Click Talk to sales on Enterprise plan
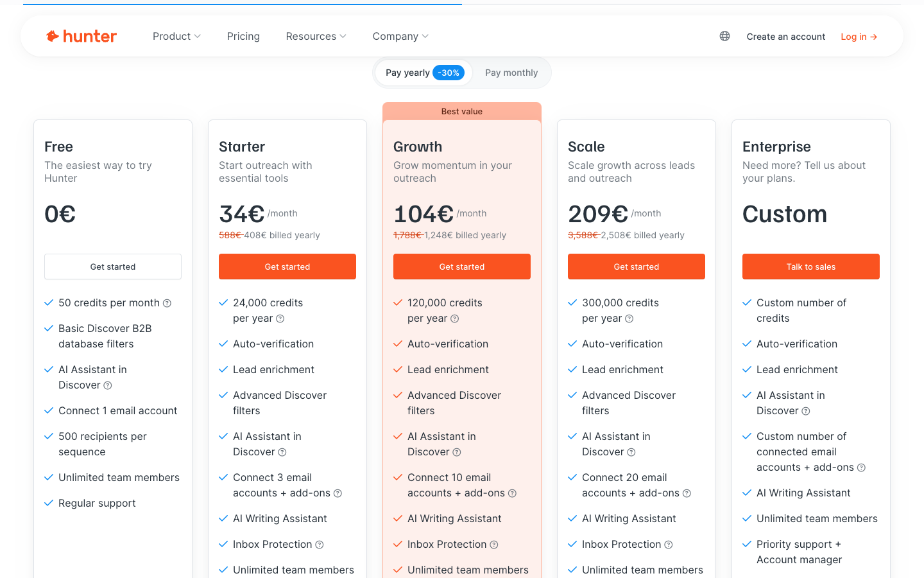 click(x=811, y=267)
